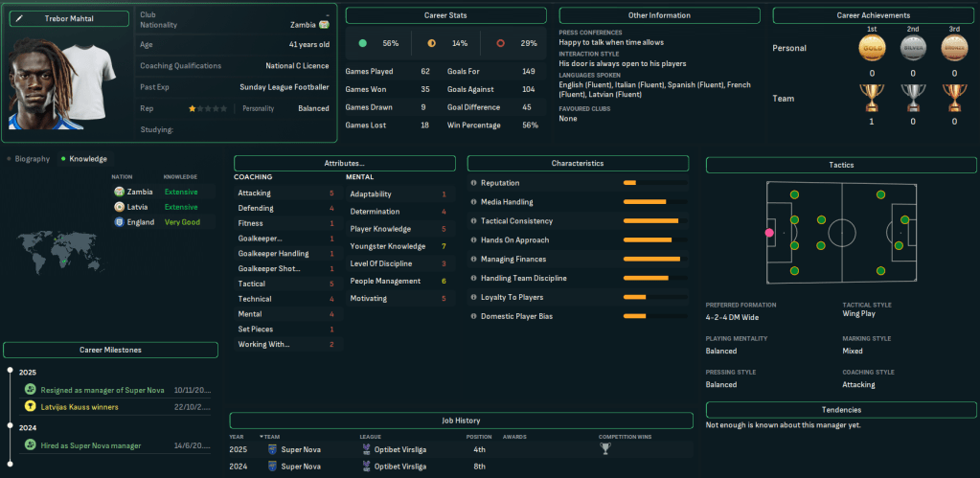Click the Super Nova club badge in 2025 row
Viewport: 980px width, 478px height.
272,448
